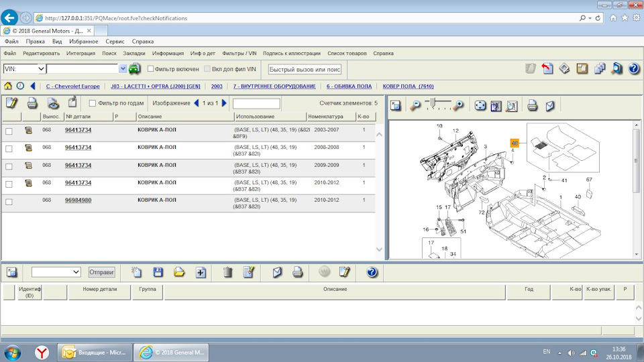Open the blue help icon in the top toolbar
Screen dimensions: 644x362
[634, 68]
